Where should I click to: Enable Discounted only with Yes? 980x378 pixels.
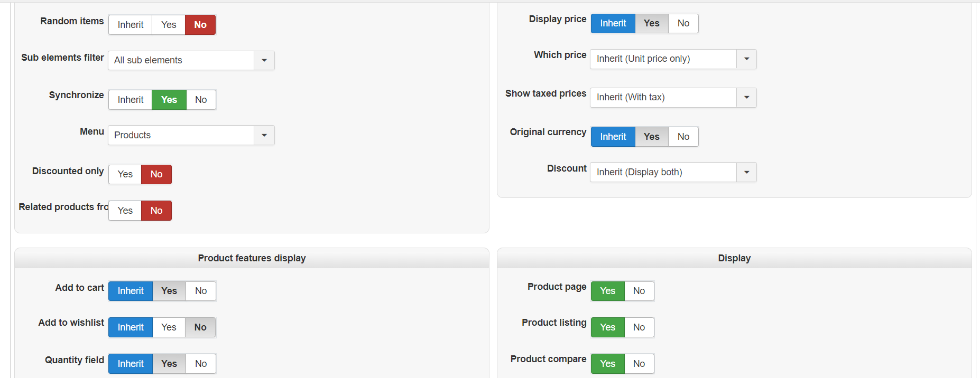pyautogui.click(x=125, y=174)
